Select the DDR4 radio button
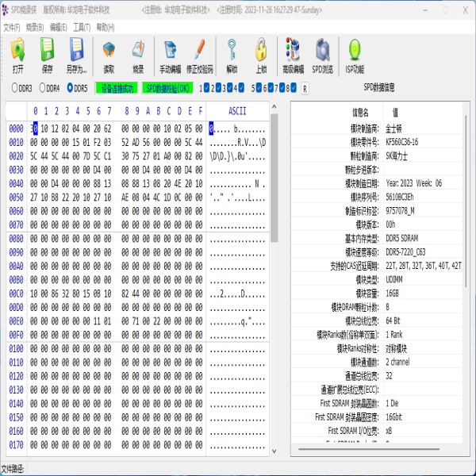Screen dimensions: 476x476 [x=43, y=88]
